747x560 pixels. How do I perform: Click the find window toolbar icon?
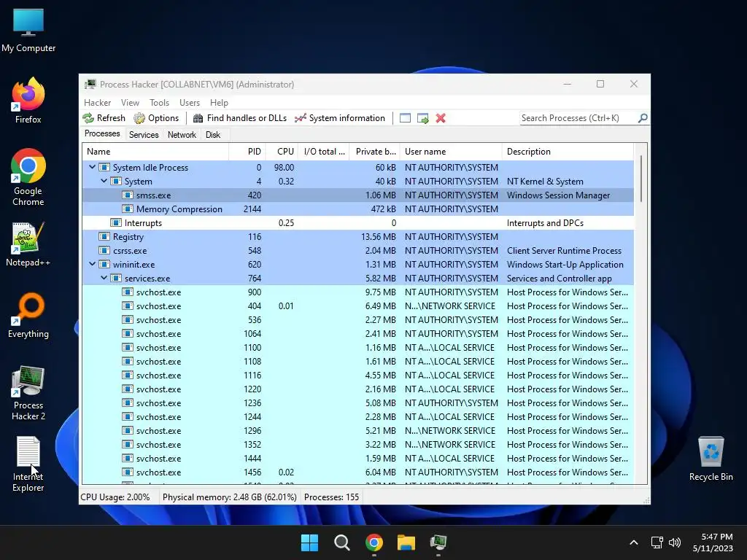click(405, 118)
